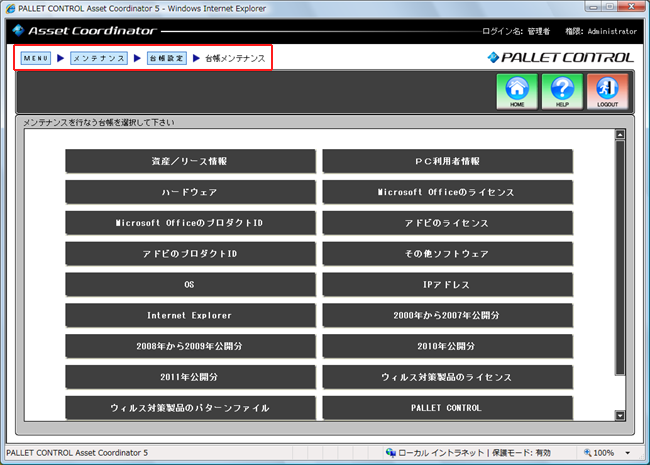Click the 台帳メンテナンス breadcrumb text
This screenshot has width=650, height=465.
pos(235,58)
